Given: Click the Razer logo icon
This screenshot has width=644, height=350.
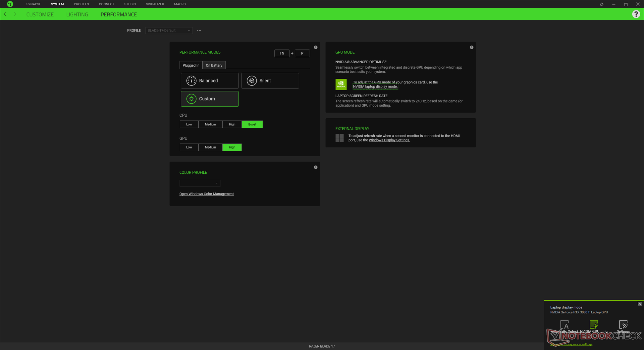Looking at the screenshot, I should [10, 4].
